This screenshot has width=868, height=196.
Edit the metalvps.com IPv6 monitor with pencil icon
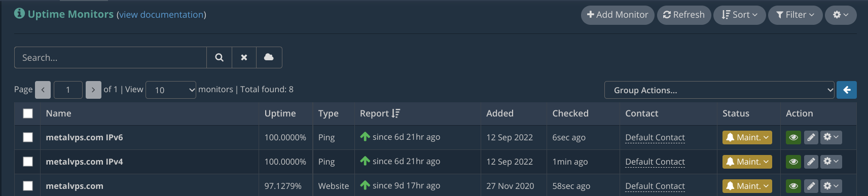coord(811,137)
